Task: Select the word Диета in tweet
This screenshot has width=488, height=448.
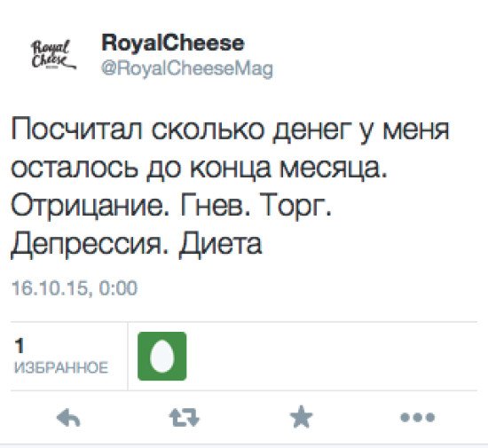Action: (220, 245)
